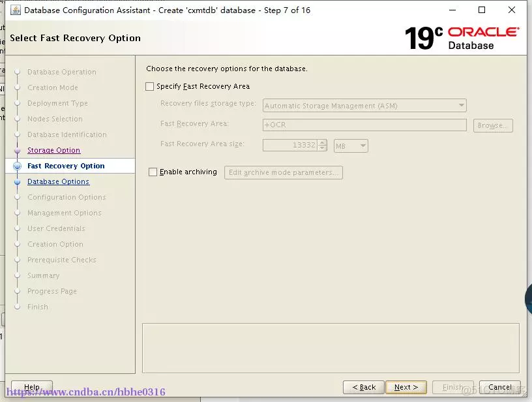Viewport: 532px width, 402px height.
Task: Click the Next button
Action: coord(406,387)
